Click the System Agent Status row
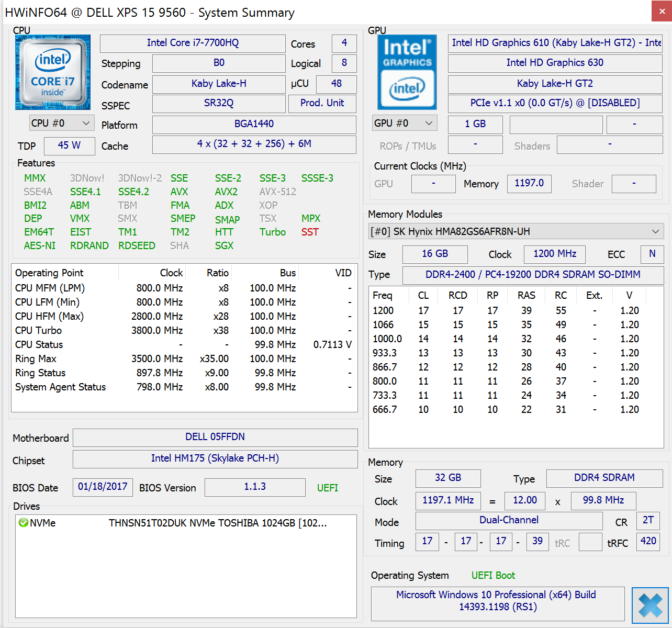 (x=184, y=387)
